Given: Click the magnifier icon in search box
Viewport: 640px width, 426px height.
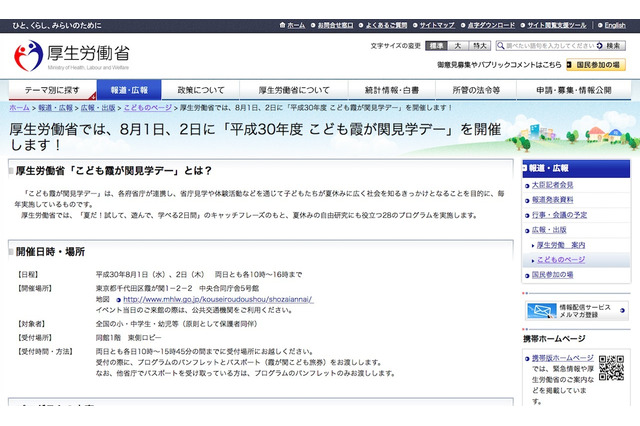Looking at the screenshot, I should (500, 46).
